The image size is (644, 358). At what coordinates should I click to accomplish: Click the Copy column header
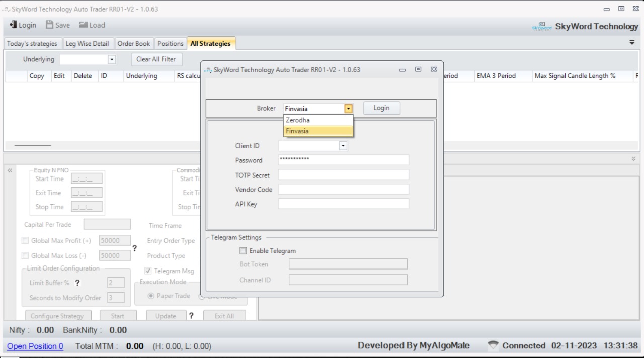pos(37,76)
